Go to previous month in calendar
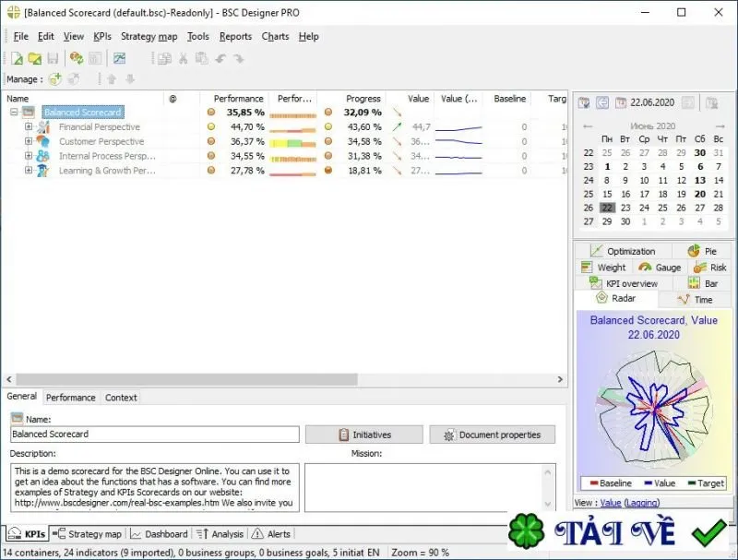Screen dimensions: 738x560 pyautogui.click(x=588, y=126)
